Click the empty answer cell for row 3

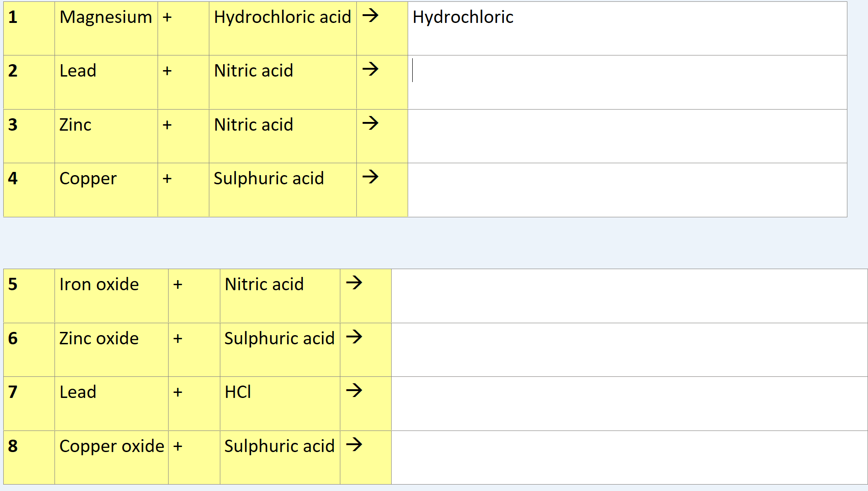[x=627, y=136]
